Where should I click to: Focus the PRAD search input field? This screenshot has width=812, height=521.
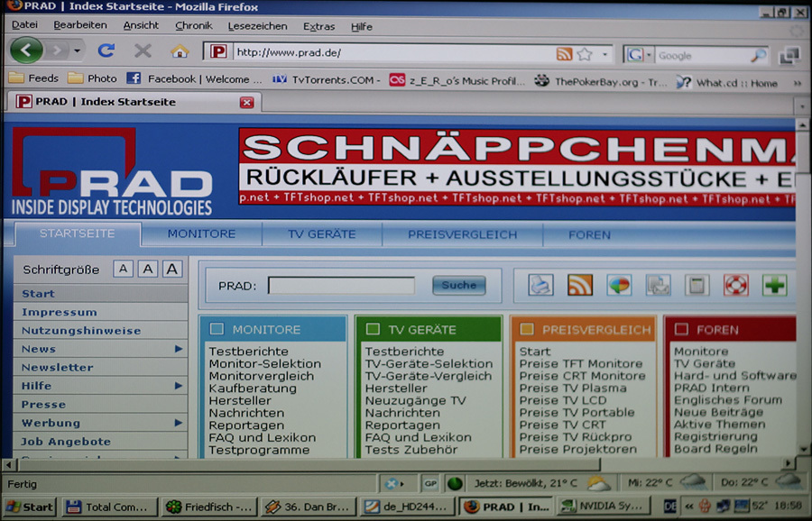click(341, 286)
